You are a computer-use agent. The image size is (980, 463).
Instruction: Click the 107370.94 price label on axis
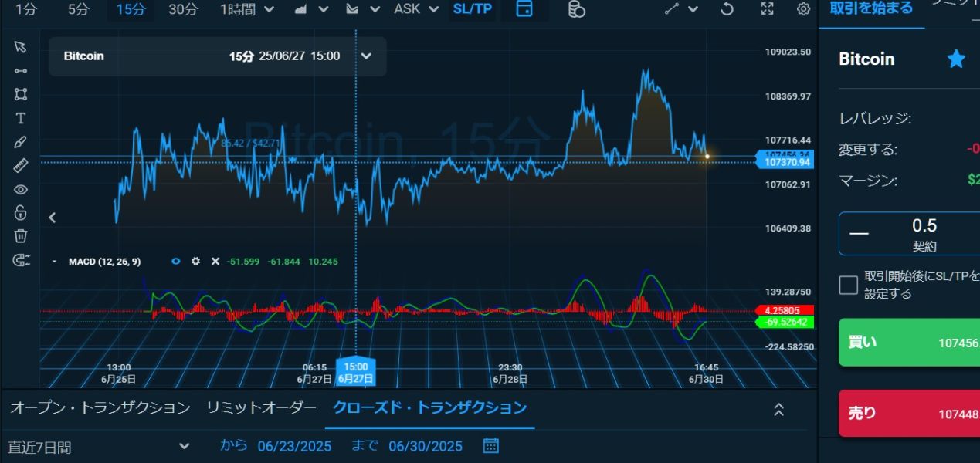[787, 162]
